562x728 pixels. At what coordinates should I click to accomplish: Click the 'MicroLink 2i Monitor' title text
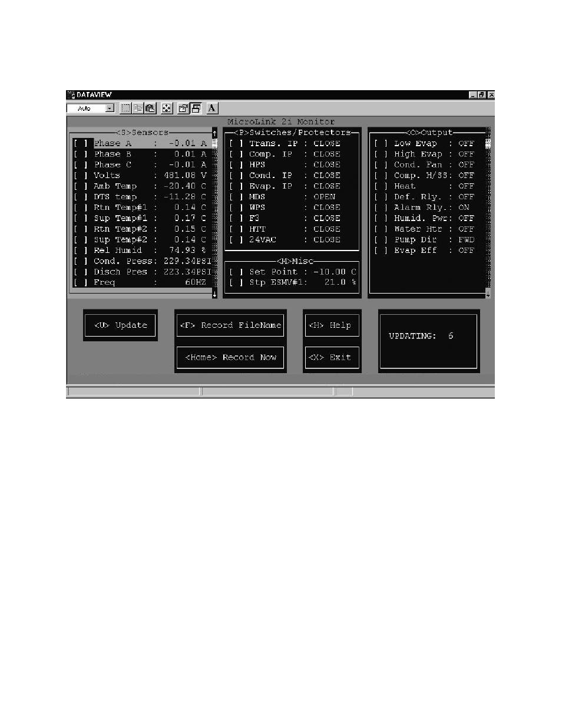(x=281, y=121)
